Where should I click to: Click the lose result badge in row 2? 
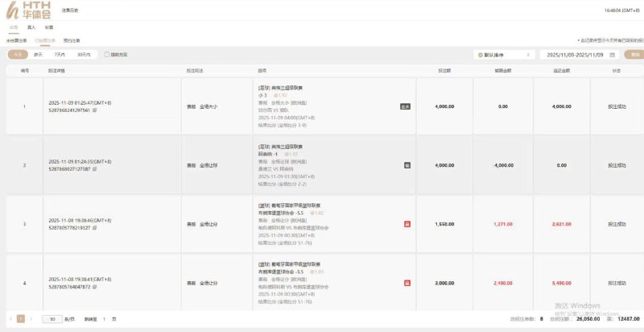coord(407,164)
